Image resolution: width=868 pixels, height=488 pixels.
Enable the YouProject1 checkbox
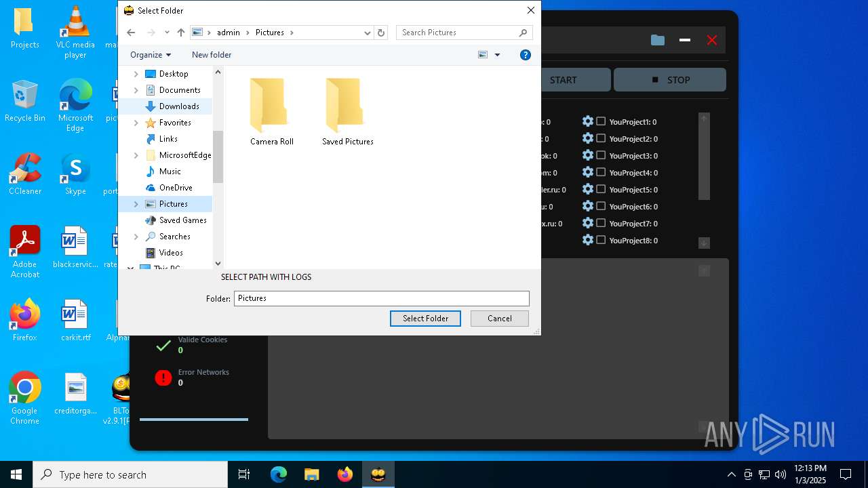[x=601, y=121]
